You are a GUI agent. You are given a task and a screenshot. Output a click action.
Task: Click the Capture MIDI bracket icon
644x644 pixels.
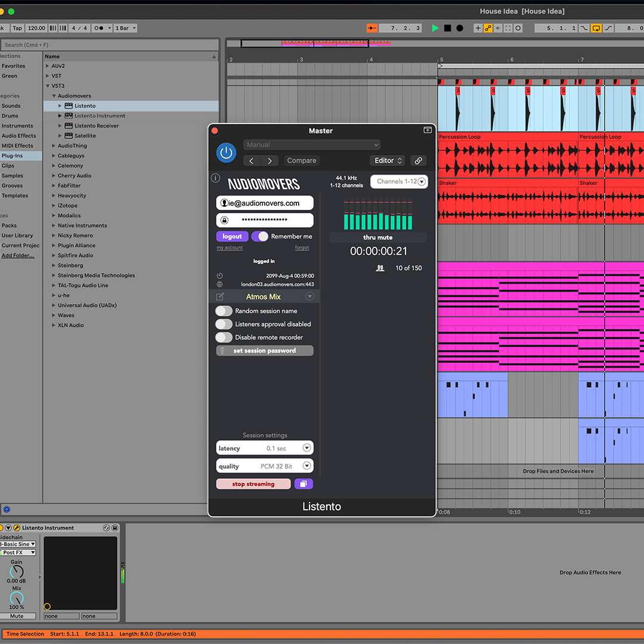508,28
